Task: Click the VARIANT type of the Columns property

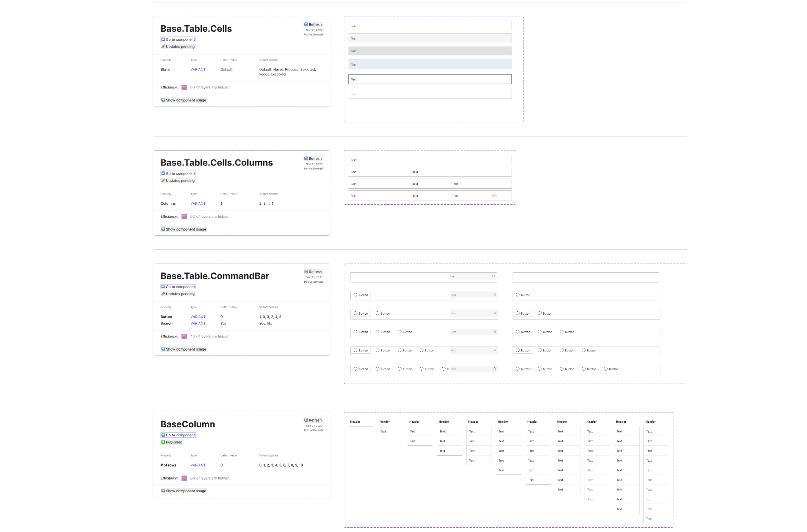Action: (198, 204)
